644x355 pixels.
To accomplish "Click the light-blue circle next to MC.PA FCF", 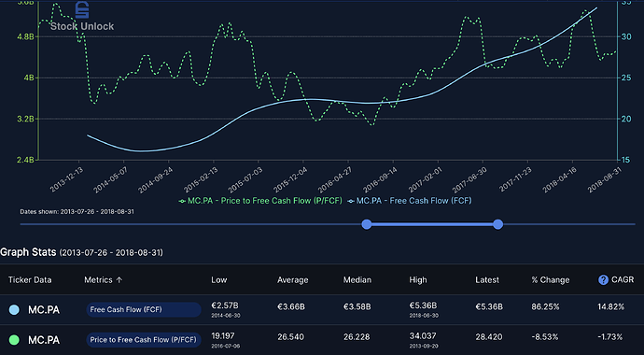I will [x=14, y=310].
